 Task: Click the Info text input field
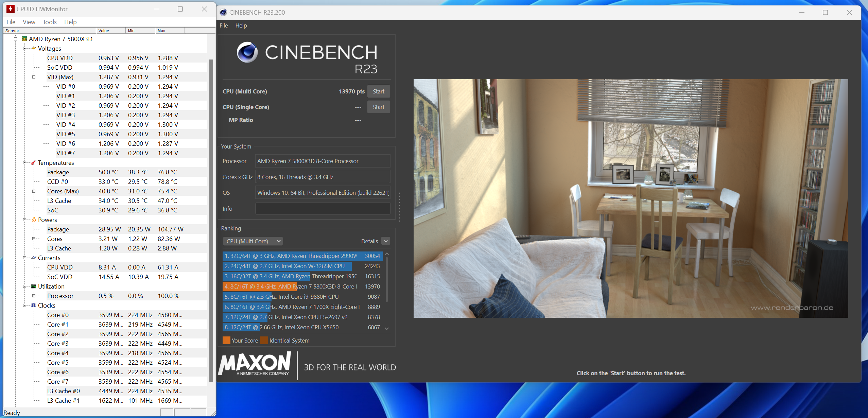click(x=323, y=209)
